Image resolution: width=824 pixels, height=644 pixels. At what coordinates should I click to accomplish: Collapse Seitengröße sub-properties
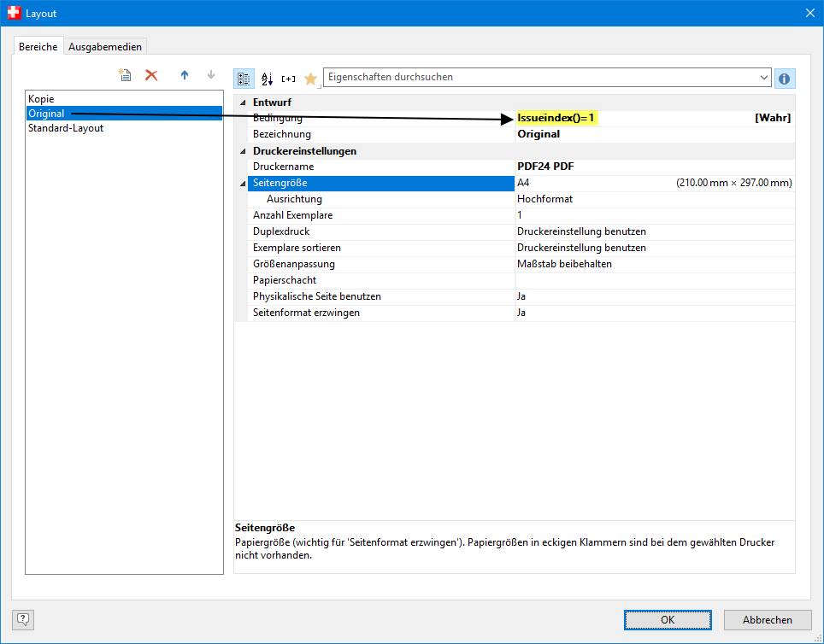coord(242,184)
